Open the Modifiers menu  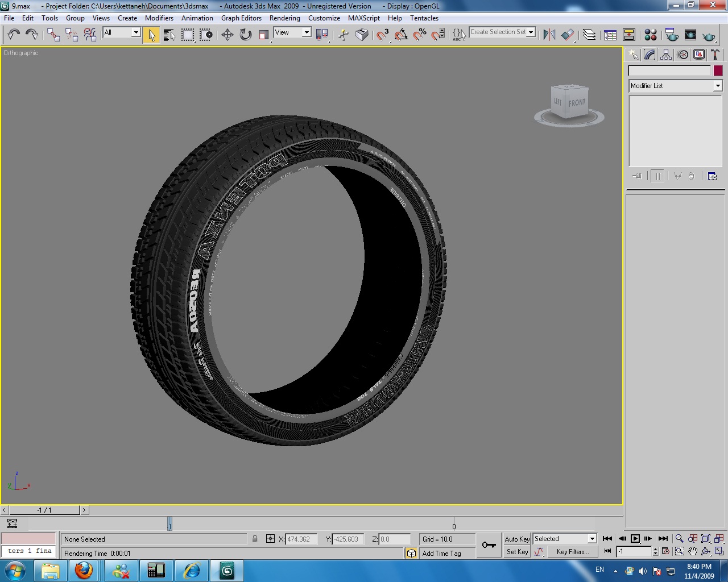coord(159,18)
